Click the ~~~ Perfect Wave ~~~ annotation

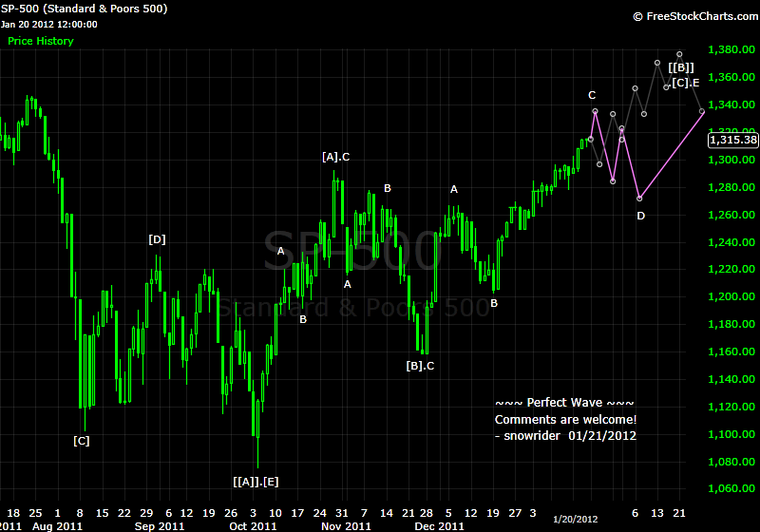pyautogui.click(x=564, y=403)
